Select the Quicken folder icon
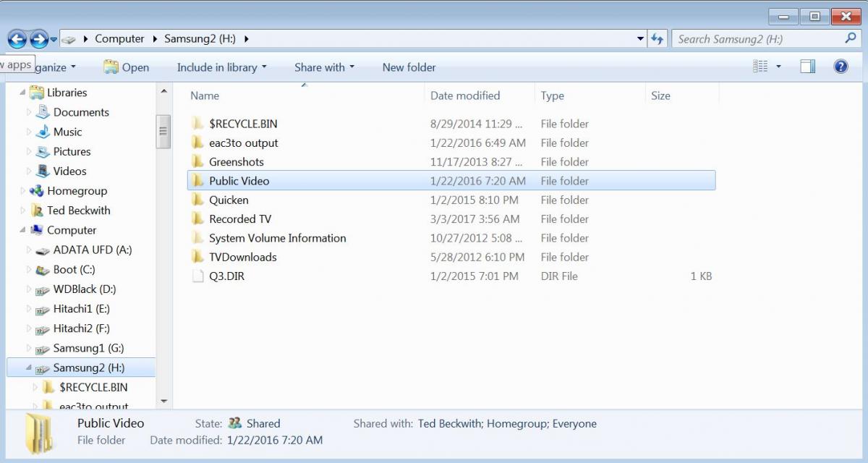 point(197,200)
